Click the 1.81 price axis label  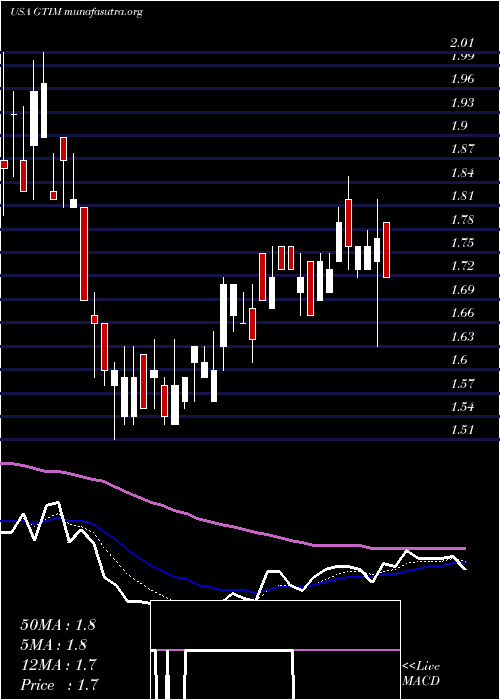pyautogui.click(x=461, y=196)
